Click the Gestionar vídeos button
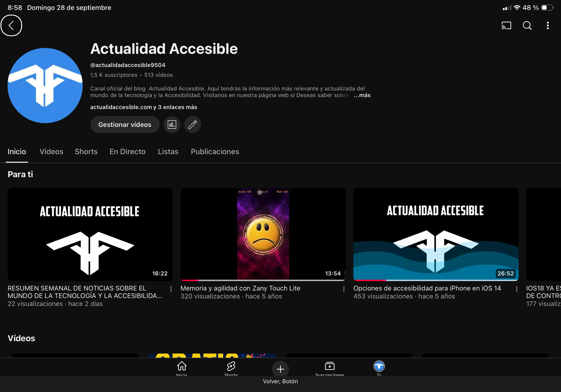561x392 pixels. 125,125
